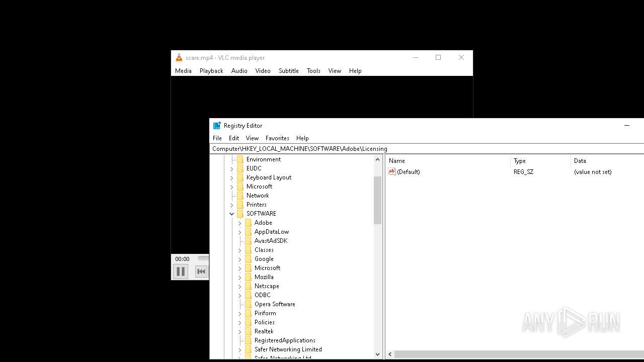Expand the upper Microsoft key above Network
644x362 pixels.
point(232,187)
